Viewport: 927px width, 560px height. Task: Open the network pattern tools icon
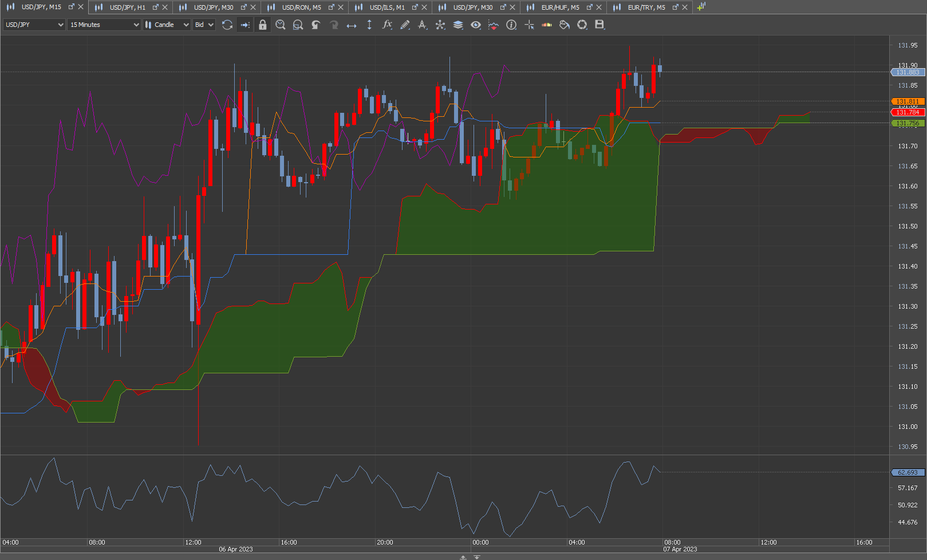(x=440, y=25)
